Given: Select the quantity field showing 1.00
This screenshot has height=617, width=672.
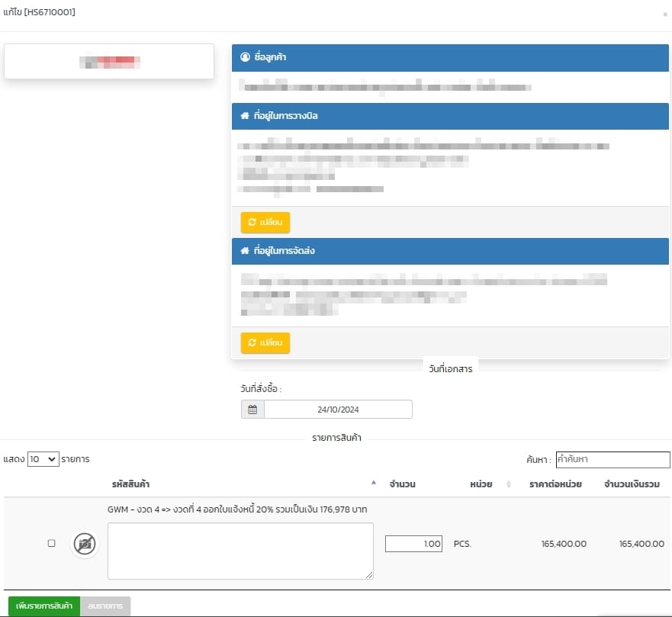Looking at the screenshot, I should tap(413, 544).
